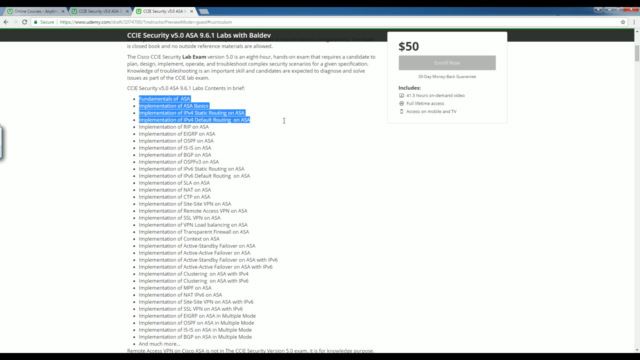Select the active CCIE Security v5.0 ASA tab
The image size is (640, 360).
pos(164,11)
